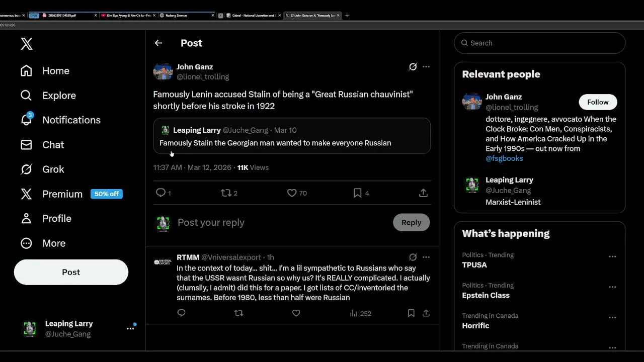Screen dimensions: 644x362
Task: Open the Explore page
Action: click(48, 96)
